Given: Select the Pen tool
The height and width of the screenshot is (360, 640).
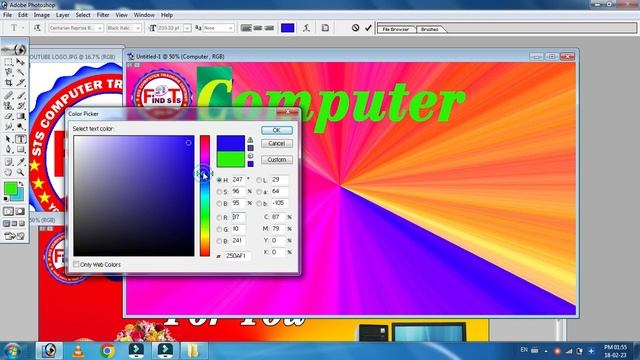Looking at the screenshot, I should click(x=9, y=149).
